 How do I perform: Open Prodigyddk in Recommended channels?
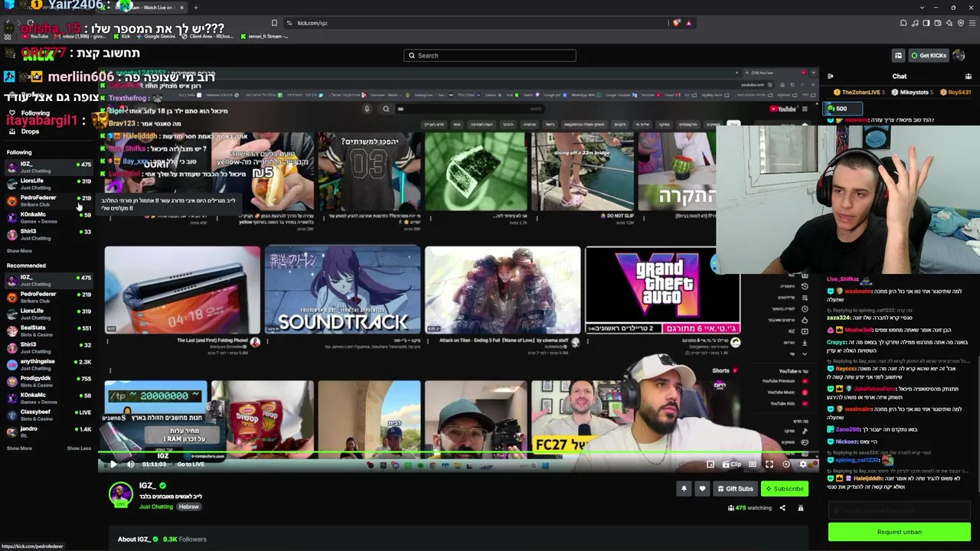49,381
